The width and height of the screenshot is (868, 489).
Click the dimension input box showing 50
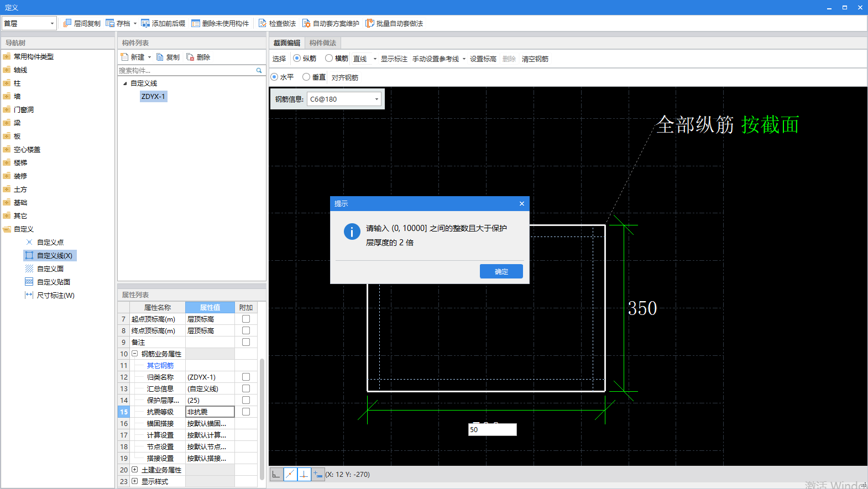(492, 429)
